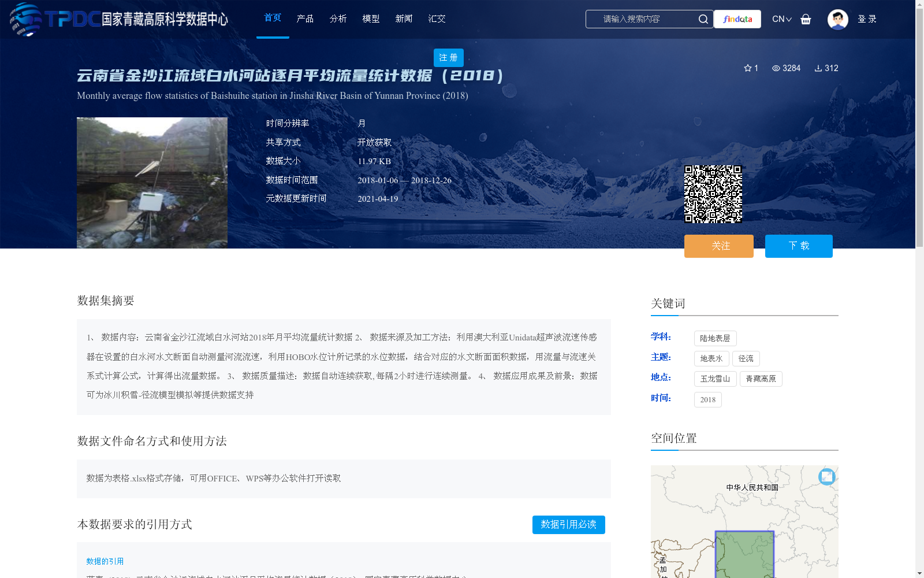Viewport: 924px width, 578px height.
Task: Click the 数据的引用 link
Action: click(x=105, y=561)
